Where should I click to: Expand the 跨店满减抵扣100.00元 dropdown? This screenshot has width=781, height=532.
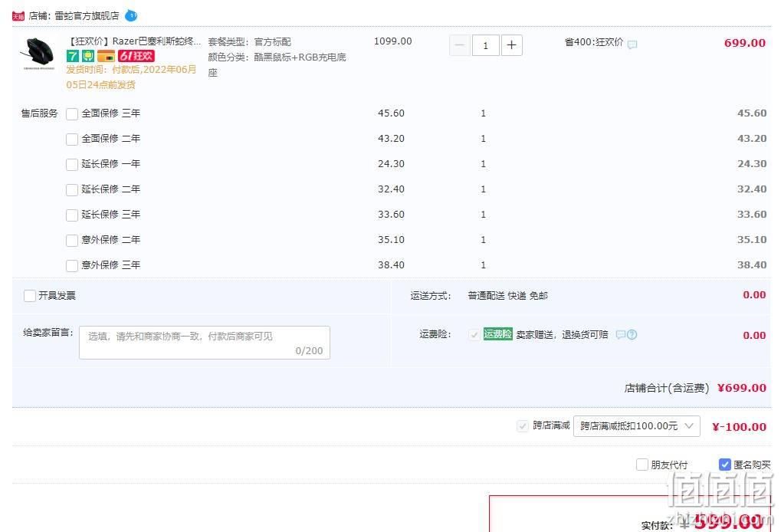(637, 426)
